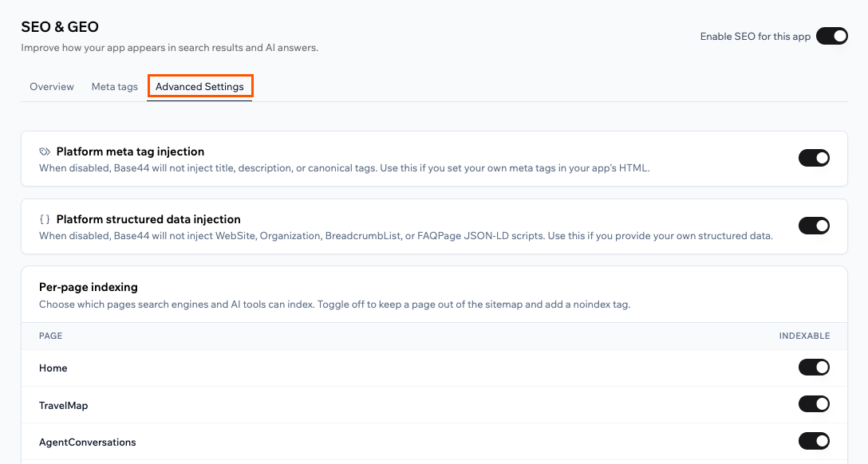Click the Platform meta tag injection title
The image size is (868, 464).
[x=130, y=151]
